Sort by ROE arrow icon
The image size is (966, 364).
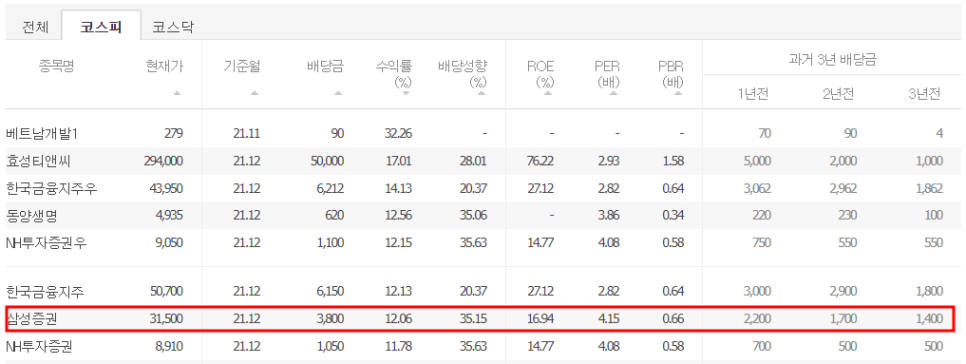547,93
